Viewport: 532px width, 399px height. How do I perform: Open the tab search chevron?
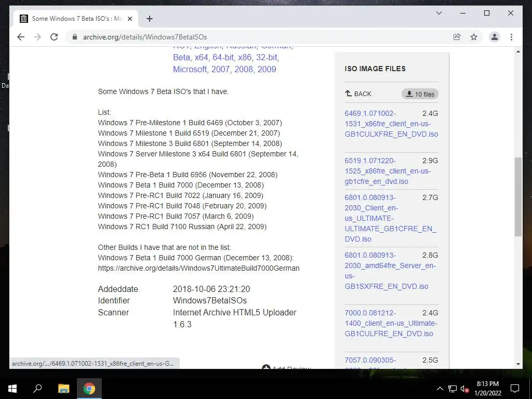point(438,13)
